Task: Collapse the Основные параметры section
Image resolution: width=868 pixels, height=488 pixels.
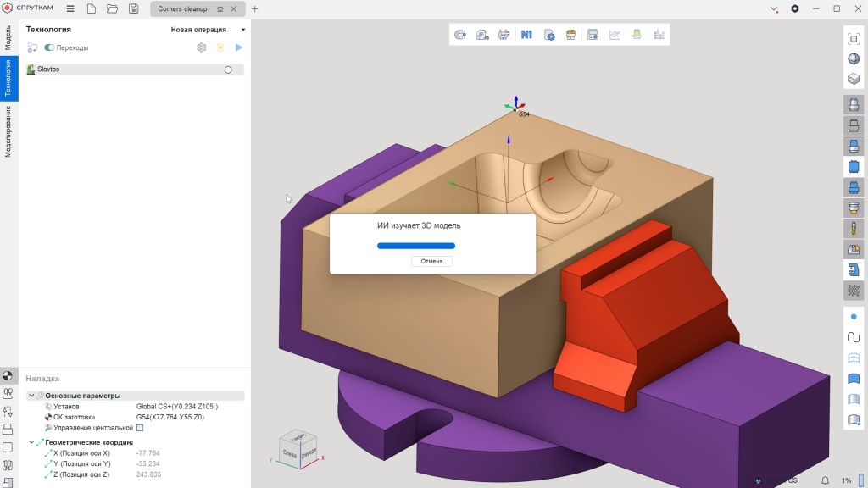Action: [31, 396]
